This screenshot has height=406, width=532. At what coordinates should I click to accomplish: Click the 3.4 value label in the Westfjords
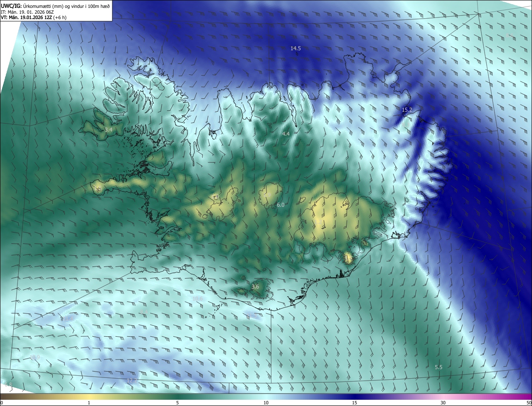108,130
